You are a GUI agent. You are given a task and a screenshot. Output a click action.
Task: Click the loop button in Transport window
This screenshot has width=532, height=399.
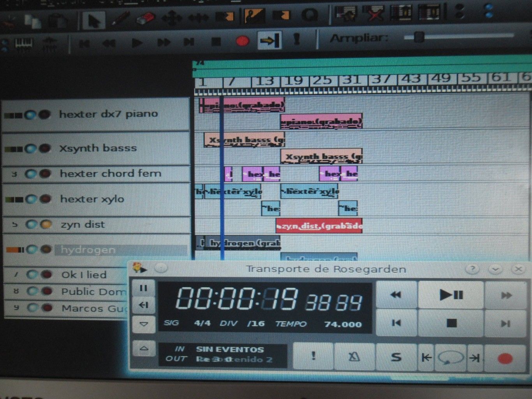pos(450,358)
